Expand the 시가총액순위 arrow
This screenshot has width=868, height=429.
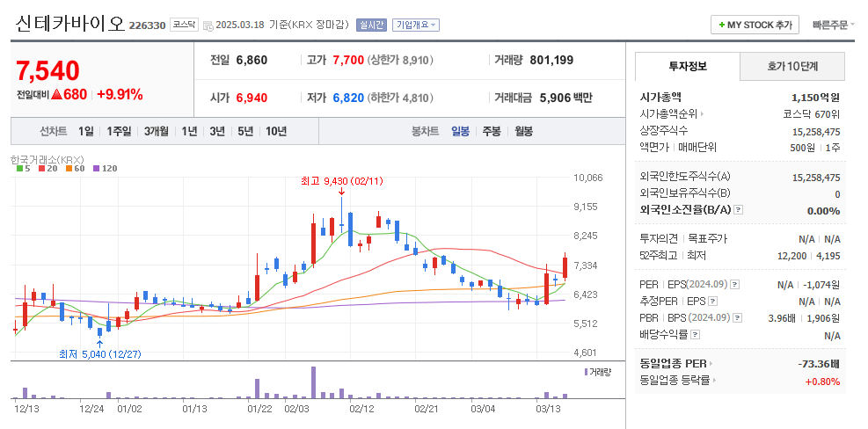tap(703, 114)
